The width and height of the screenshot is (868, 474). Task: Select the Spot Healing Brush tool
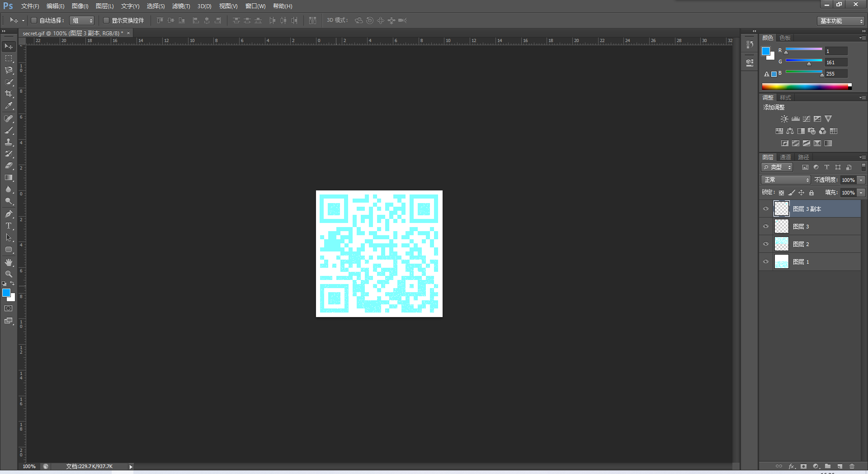[x=9, y=118]
